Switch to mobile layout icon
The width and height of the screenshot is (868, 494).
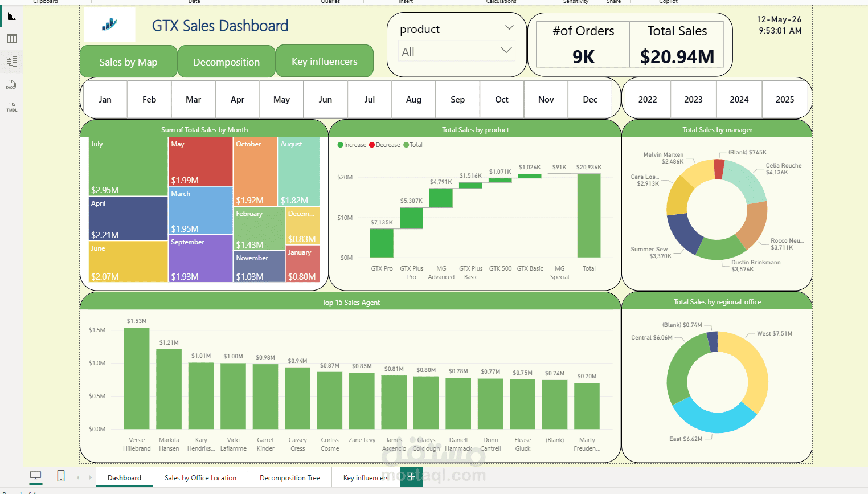(61, 476)
